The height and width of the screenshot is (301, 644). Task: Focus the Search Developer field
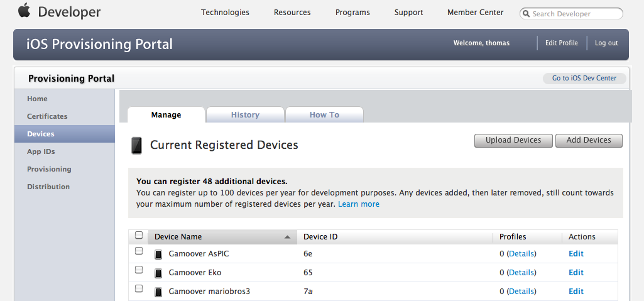coord(571,14)
